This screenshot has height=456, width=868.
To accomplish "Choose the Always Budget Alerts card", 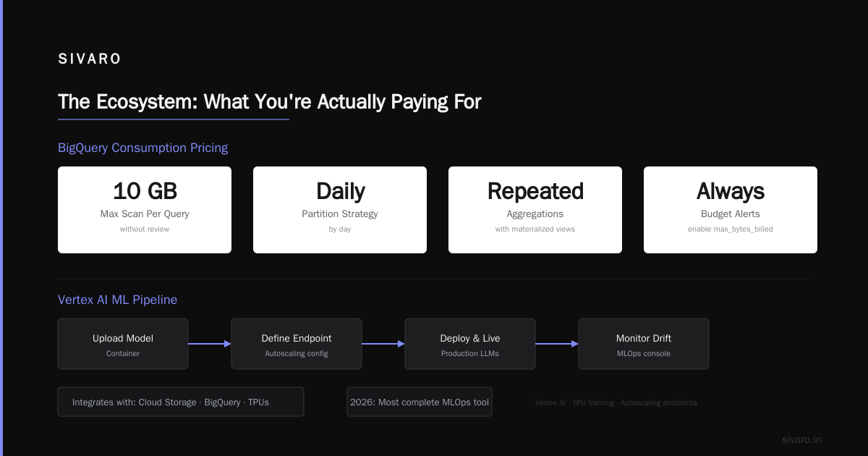I will [x=731, y=210].
